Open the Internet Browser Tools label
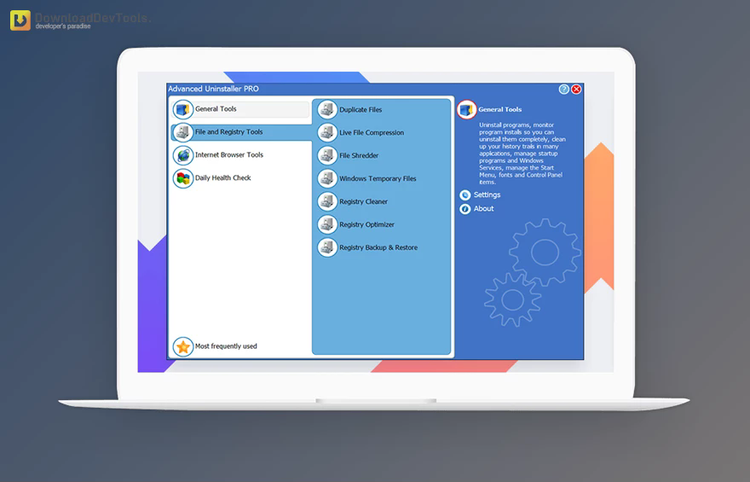The width and height of the screenshot is (750, 482). coord(229,155)
